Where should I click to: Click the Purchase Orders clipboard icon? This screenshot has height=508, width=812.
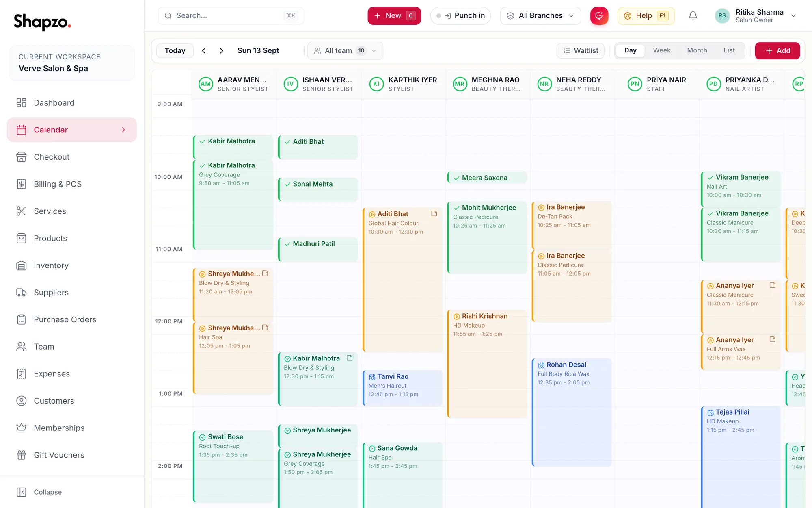point(21,319)
